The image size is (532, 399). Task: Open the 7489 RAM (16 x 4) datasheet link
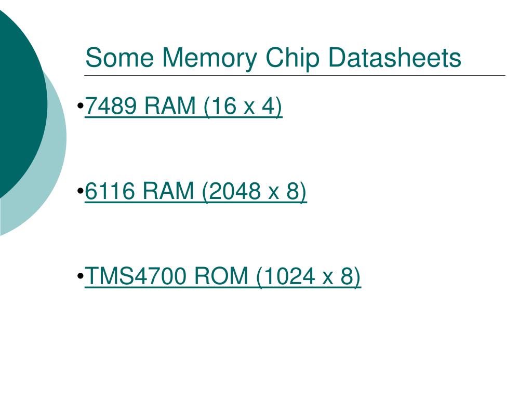click(x=183, y=106)
